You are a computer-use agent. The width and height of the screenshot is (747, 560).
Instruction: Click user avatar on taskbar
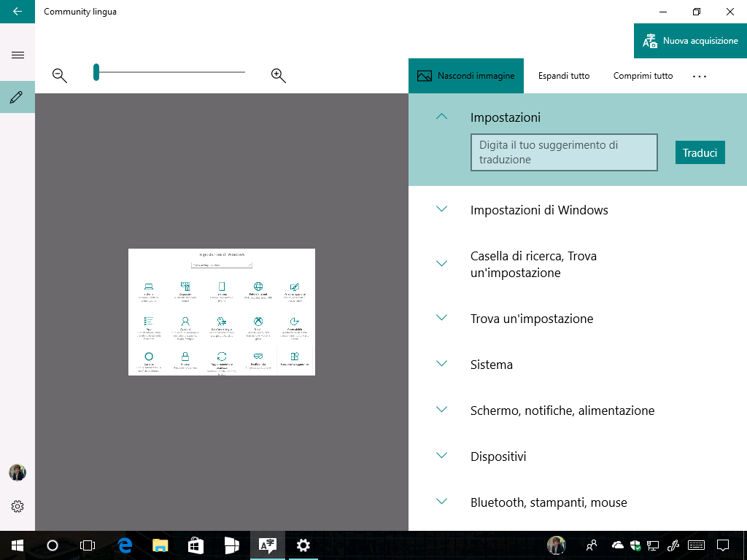(x=557, y=545)
